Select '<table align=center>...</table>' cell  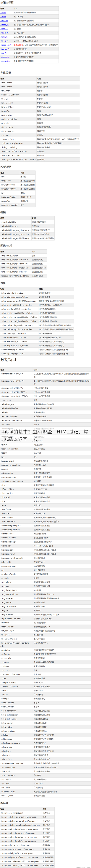(19, 297)
